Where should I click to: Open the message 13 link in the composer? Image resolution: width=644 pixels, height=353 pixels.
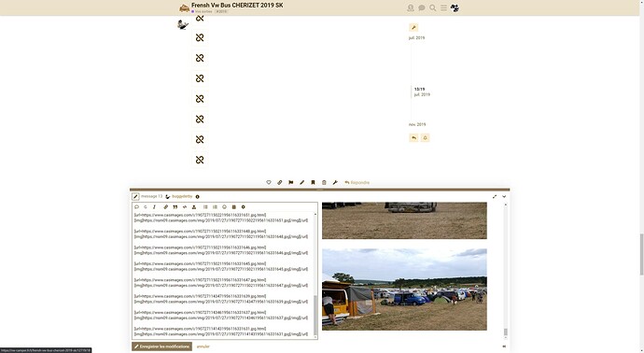coord(151,196)
